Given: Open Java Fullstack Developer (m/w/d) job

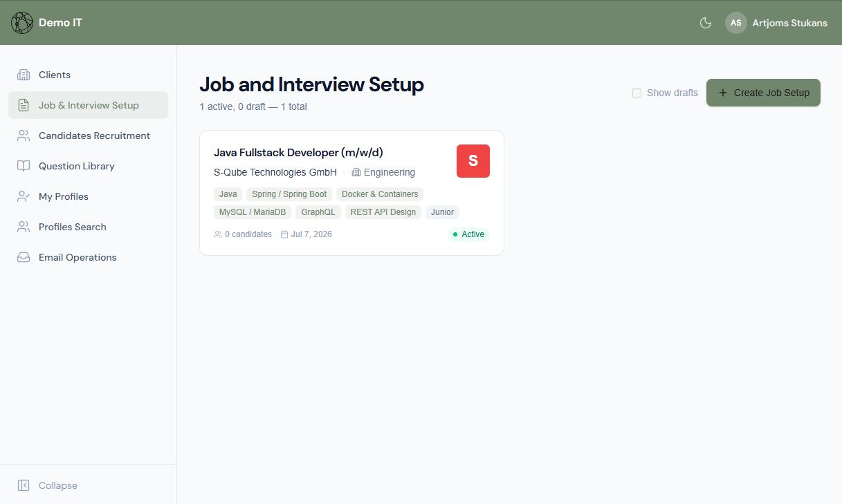Looking at the screenshot, I should click(298, 153).
